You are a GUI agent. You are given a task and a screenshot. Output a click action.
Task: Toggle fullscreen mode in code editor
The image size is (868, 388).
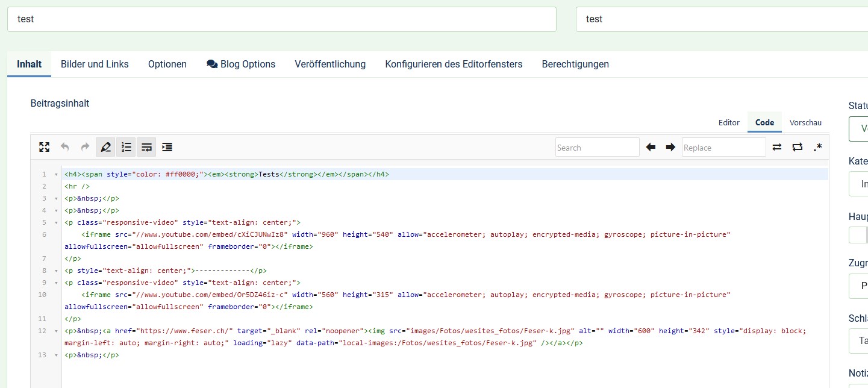click(44, 147)
